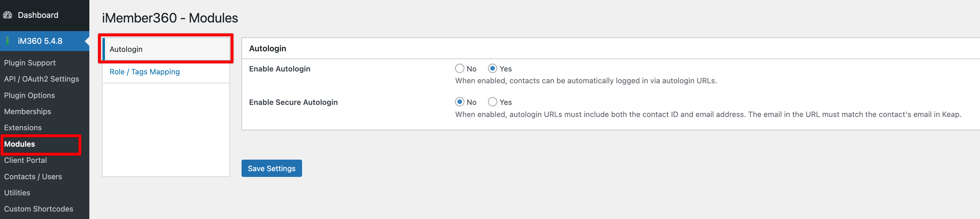Navigate to Plugin Options

tap(29, 95)
